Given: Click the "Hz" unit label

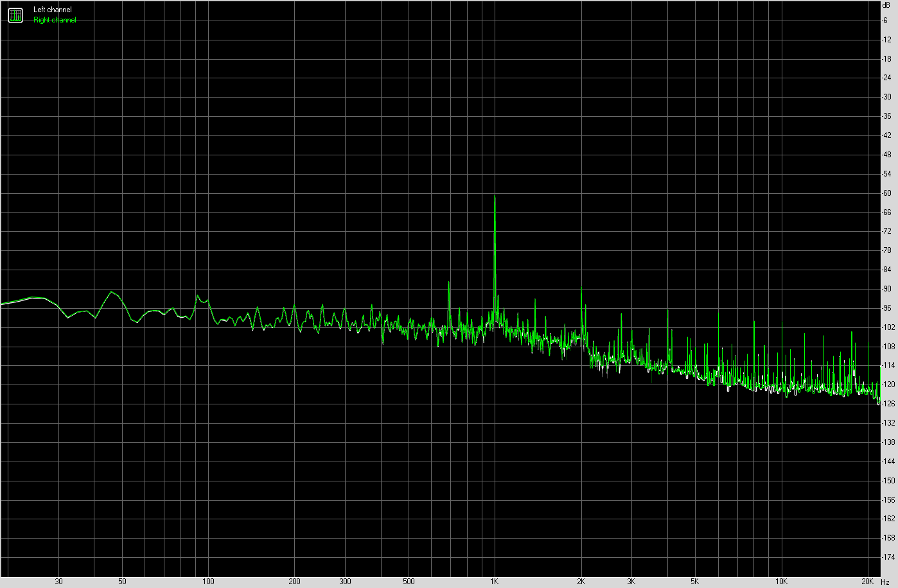Looking at the screenshot, I should pos(885,582).
